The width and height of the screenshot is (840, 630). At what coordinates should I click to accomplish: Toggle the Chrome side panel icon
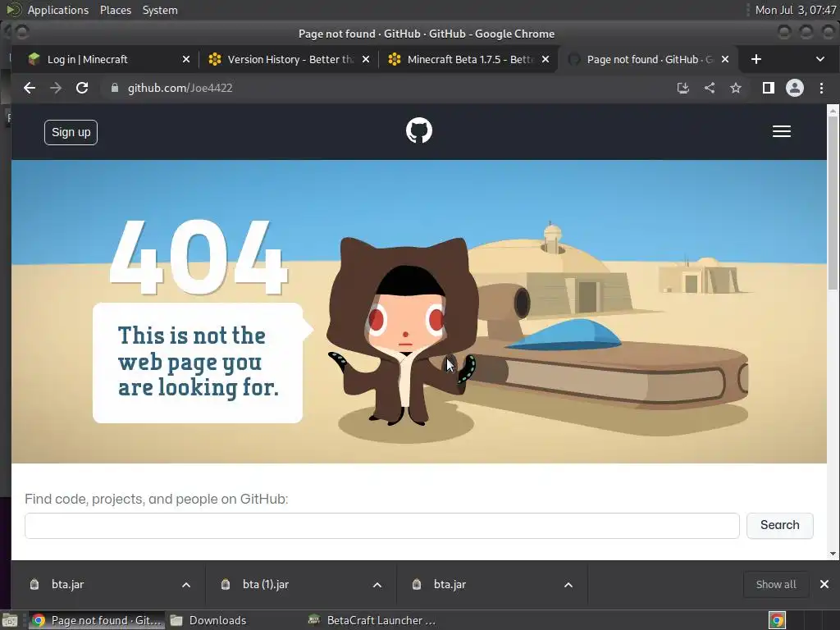(768, 88)
